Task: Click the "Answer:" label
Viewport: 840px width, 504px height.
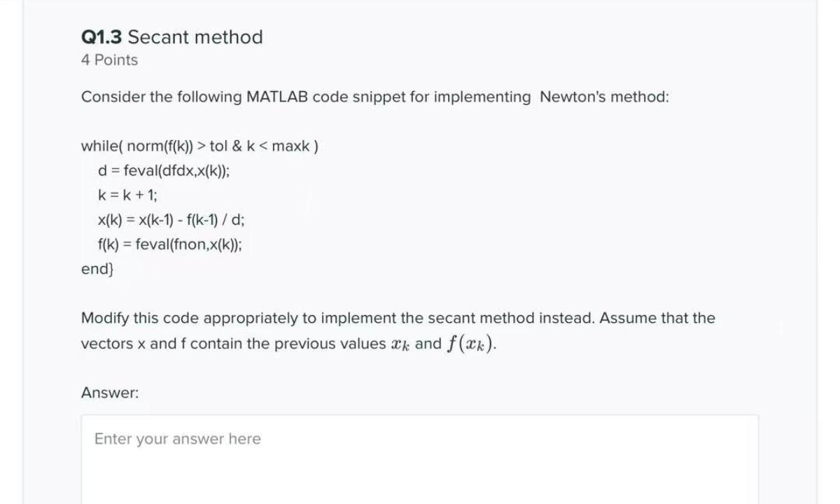Action: (x=110, y=393)
